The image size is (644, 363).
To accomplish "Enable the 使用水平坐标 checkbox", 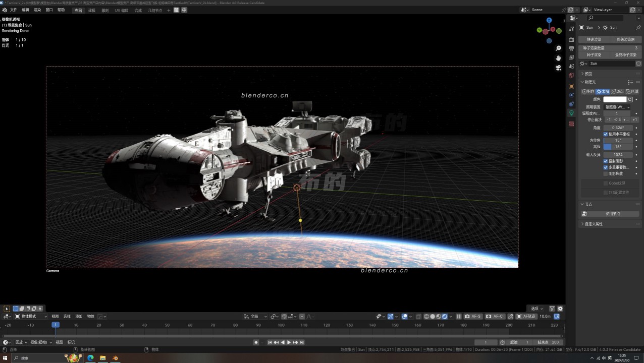I will click(x=606, y=134).
